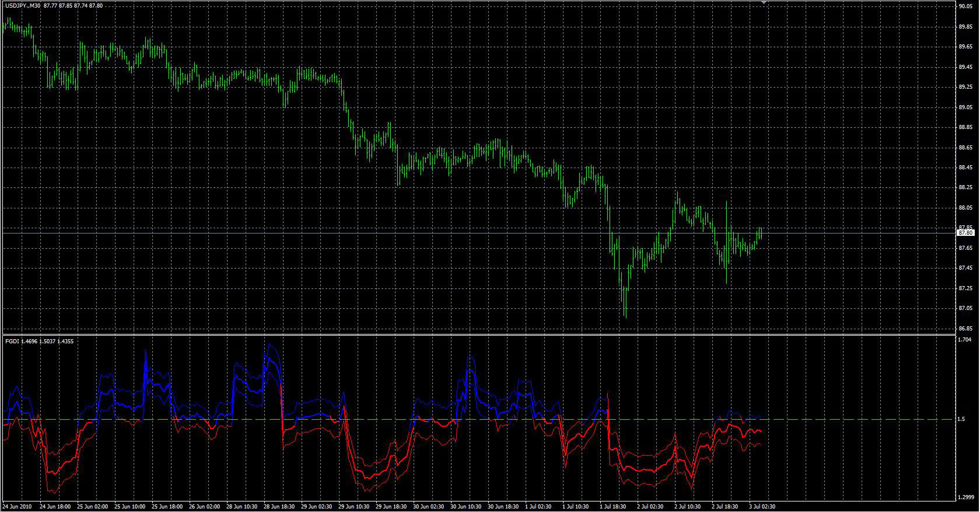The image size is (980, 512).
Task: Click the 87.45 price scale label
Action: pos(965,268)
